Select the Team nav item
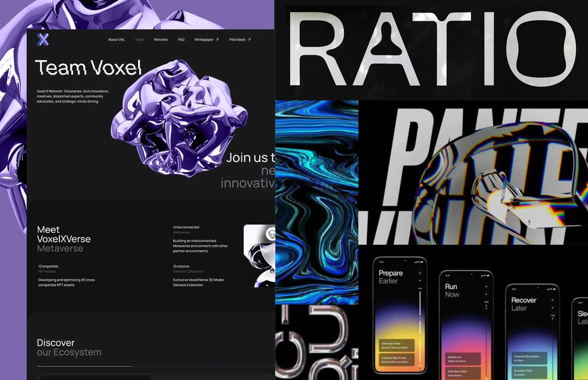Image resolution: width=588 pixels, height=380 pixels. (139, 39)
